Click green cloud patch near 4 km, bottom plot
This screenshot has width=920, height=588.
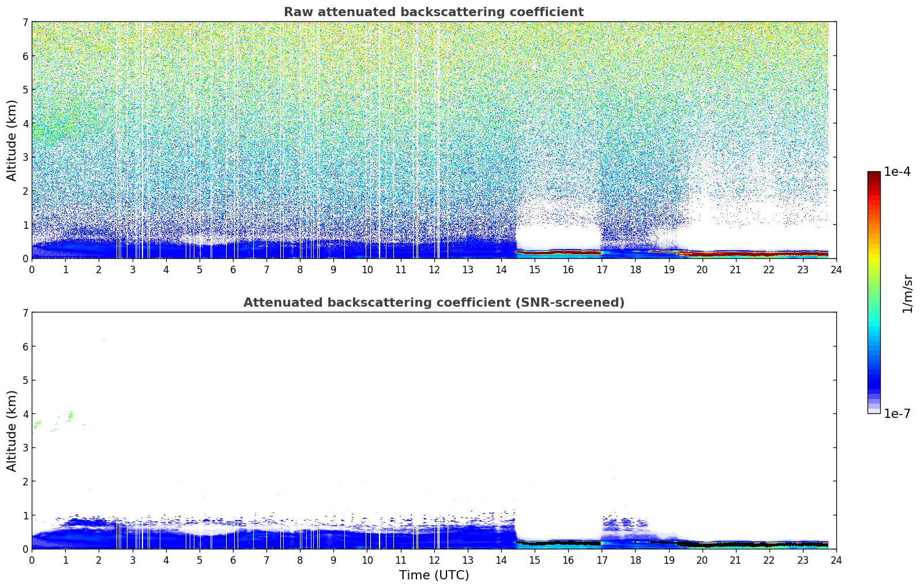click(70, 415)
